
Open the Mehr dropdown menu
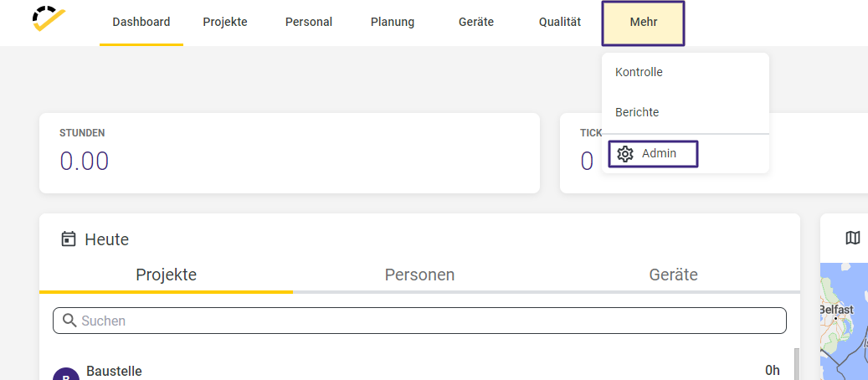pyautogui.click(x=643, y=23)
